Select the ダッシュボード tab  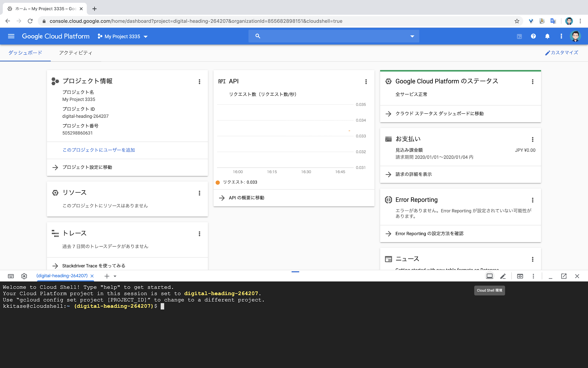tap(25, 52)
